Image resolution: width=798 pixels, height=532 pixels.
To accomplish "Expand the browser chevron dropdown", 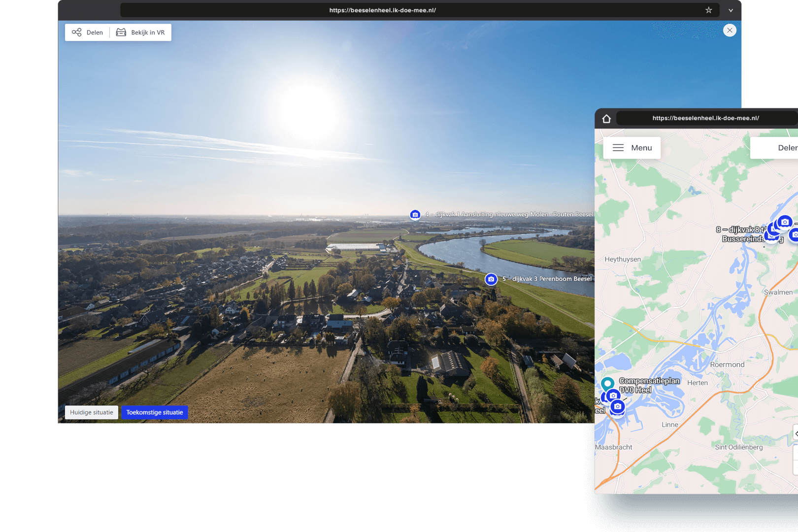I will 731,10.
